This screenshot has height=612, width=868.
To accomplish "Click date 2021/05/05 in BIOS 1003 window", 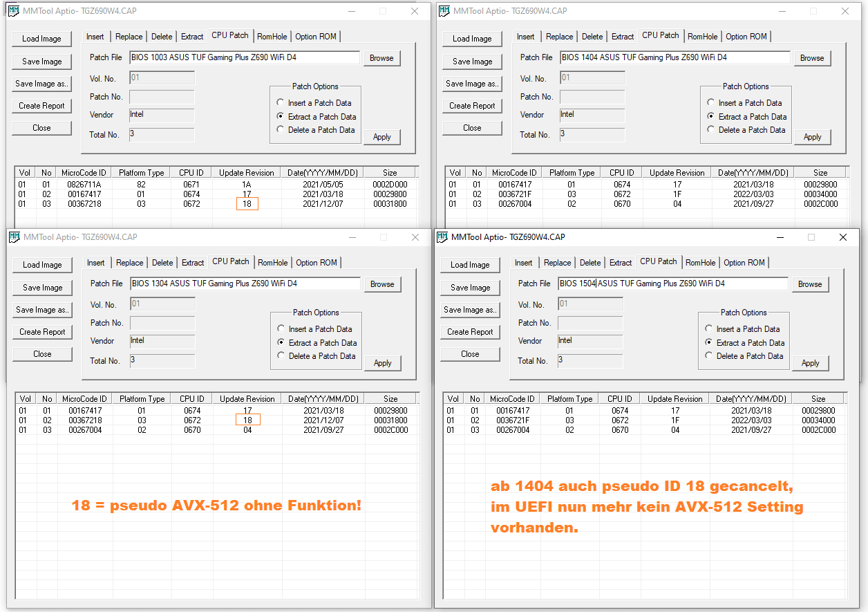I will pyautogui.click(x=323, y=185).
